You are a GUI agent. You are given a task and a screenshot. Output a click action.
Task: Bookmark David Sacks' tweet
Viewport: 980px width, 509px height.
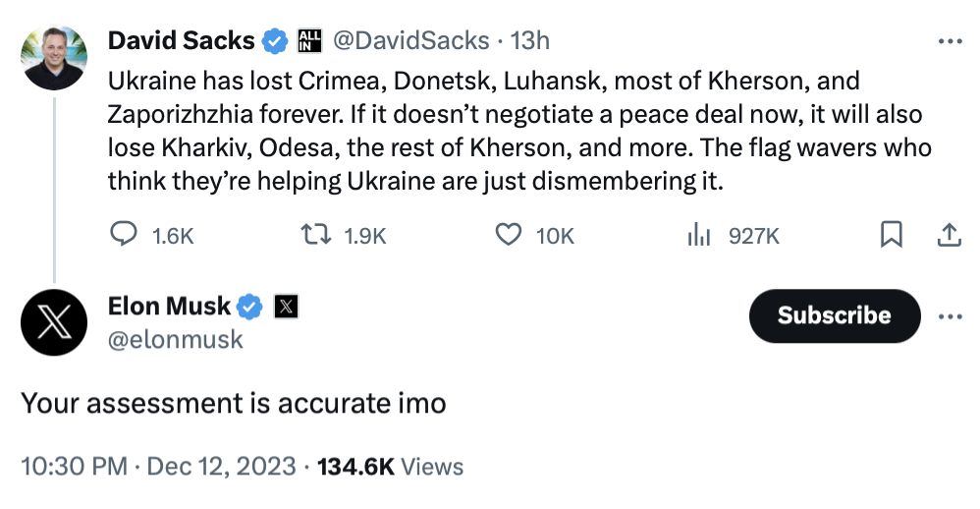point(891,235)
